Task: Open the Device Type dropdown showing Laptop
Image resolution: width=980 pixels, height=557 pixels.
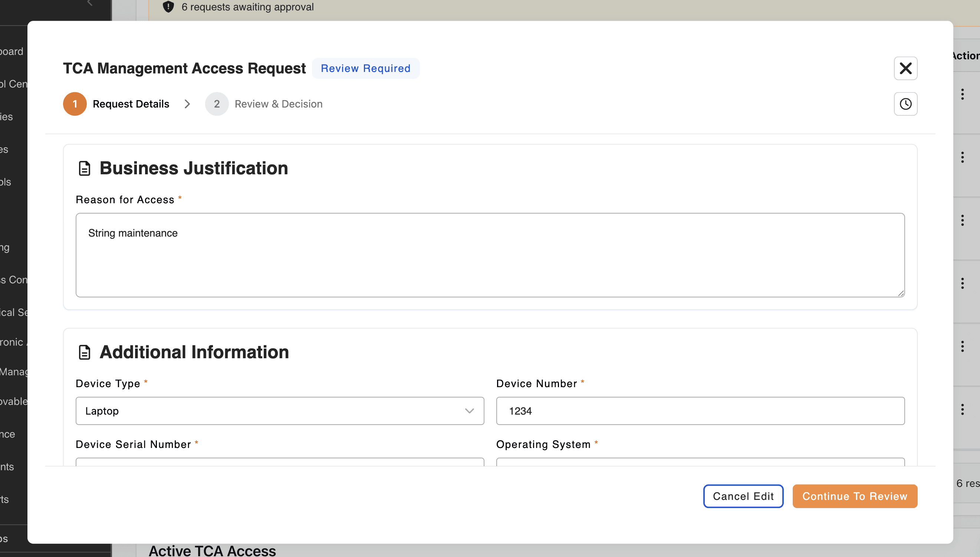Action: point(280,411)
